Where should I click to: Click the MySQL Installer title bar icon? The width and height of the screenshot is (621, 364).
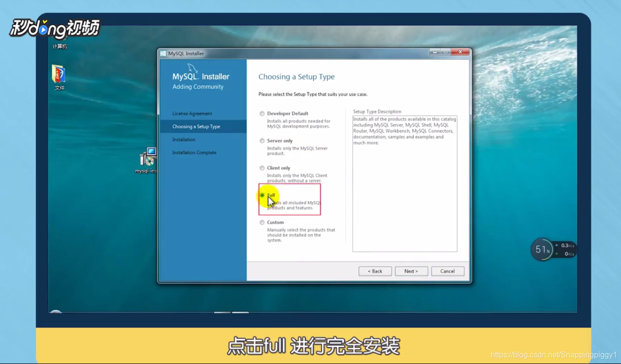click(x=163, y=54)
